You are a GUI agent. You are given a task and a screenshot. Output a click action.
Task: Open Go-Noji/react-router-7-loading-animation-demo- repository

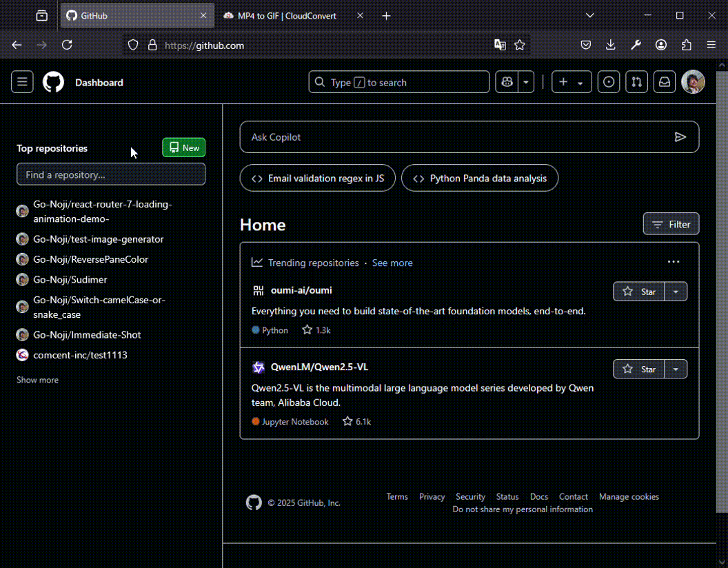[103, 211]
